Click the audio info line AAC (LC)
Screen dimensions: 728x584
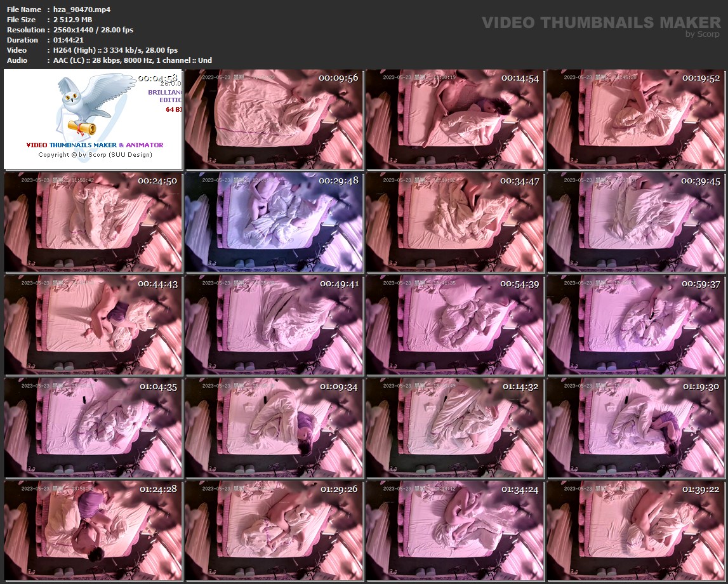(132, 60)
